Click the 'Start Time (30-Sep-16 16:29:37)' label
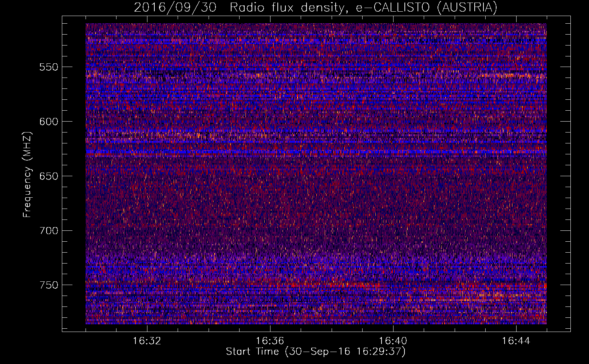Screen dimensions: 589x364 point(316,352)
